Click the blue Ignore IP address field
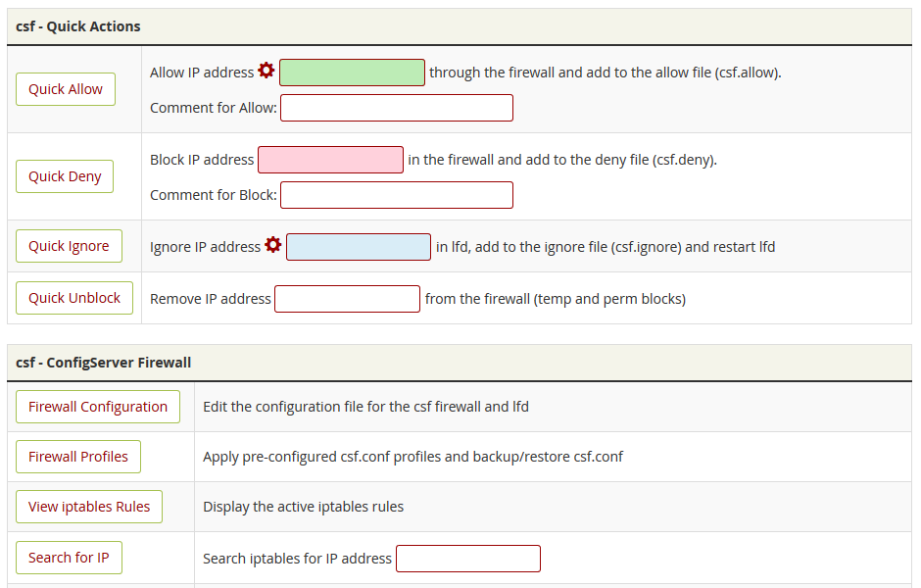Viewport: 921px width, 588px height. coord(359,246)
